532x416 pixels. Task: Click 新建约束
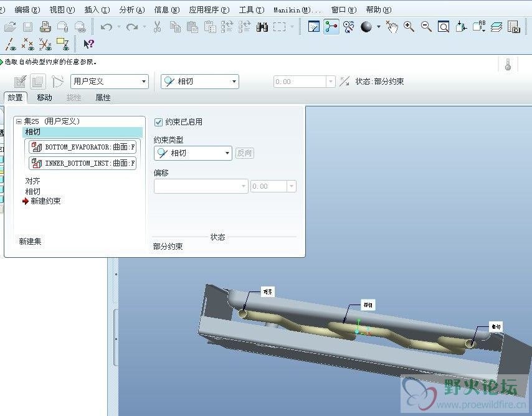(x=45, y=201)
